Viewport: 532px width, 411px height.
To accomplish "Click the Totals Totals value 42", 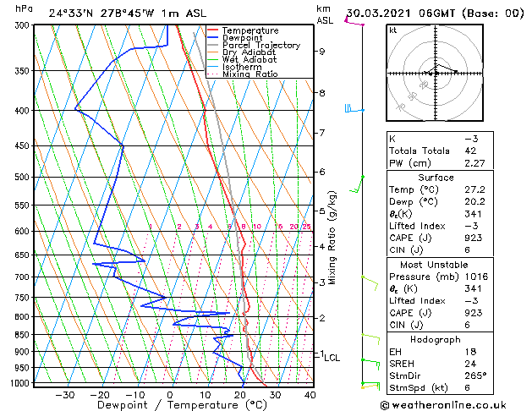I will (x=470, y=151).
